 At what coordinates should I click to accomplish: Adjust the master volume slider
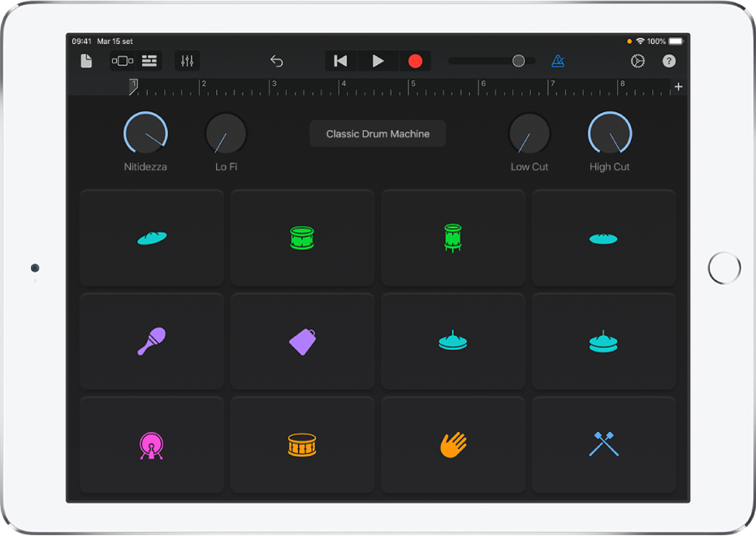(518, 60)
